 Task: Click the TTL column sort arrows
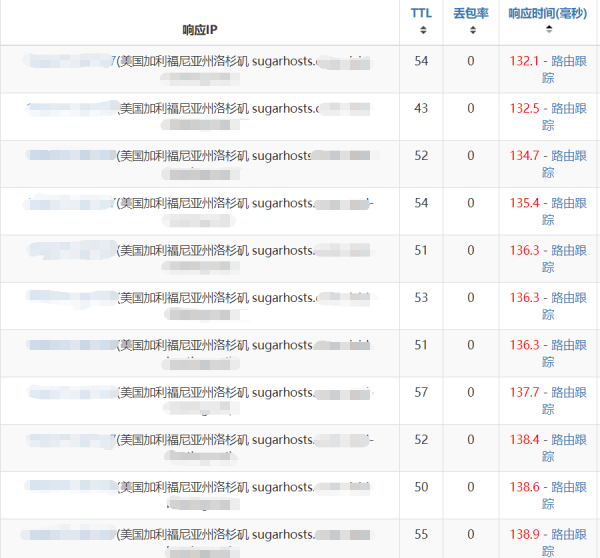pos(422,31)
